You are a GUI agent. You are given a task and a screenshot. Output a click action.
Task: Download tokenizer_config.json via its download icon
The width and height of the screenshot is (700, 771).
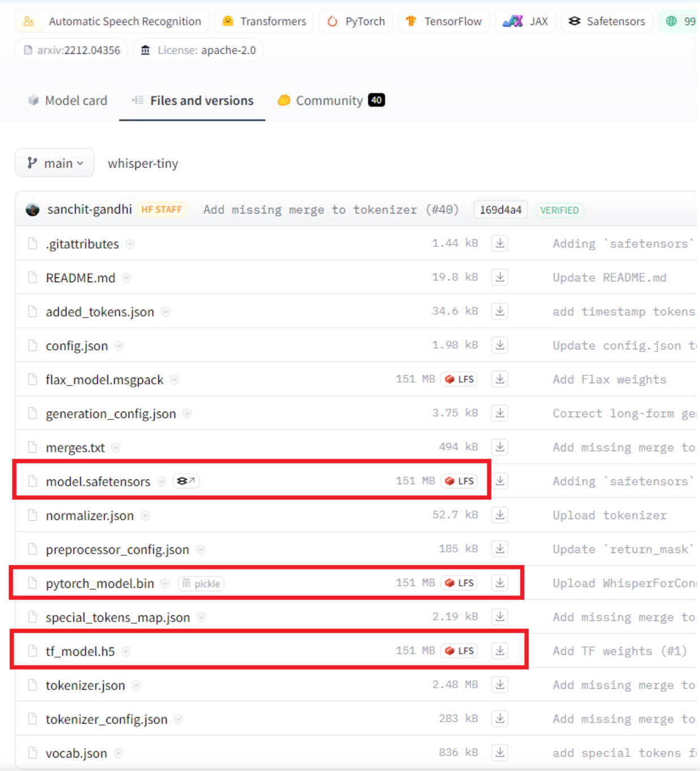click(x=500, y=719)
